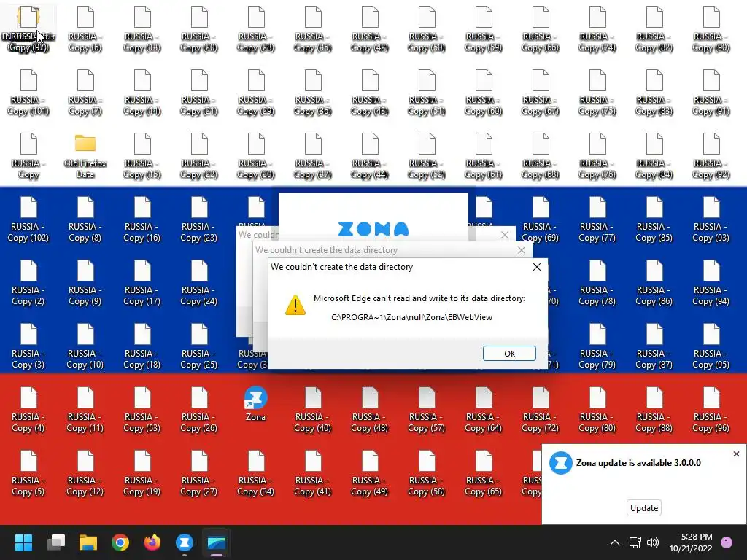Viewport: 747px width, 560px height.
Task: Close the second error dialog behind the front one
Action: (x=521, y=250)
